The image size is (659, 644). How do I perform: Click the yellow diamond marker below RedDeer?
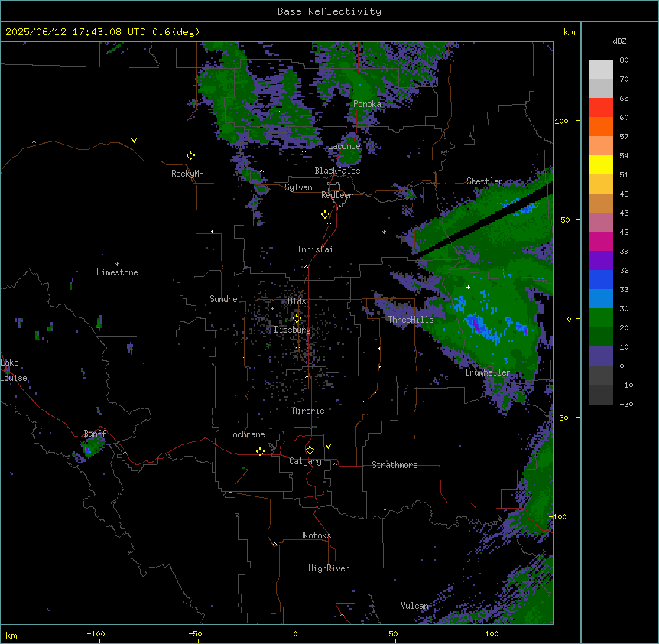point(326,215)
